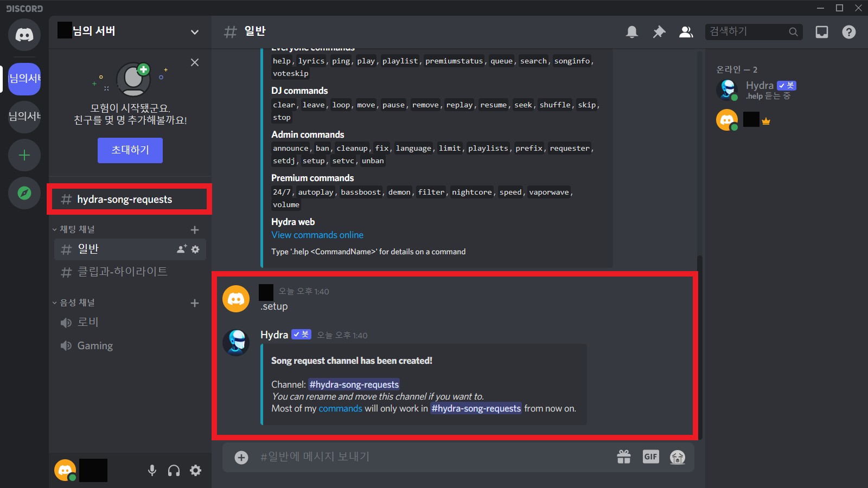Click the 'nightcore' command text
Viewport: 868px width, 488px height.
coord(472,192)
